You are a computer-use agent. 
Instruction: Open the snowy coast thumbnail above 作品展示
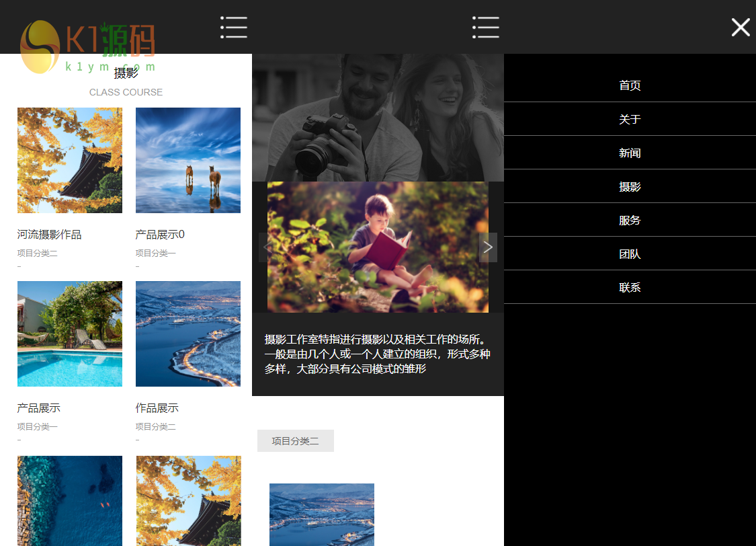click(x=188, y=334)
